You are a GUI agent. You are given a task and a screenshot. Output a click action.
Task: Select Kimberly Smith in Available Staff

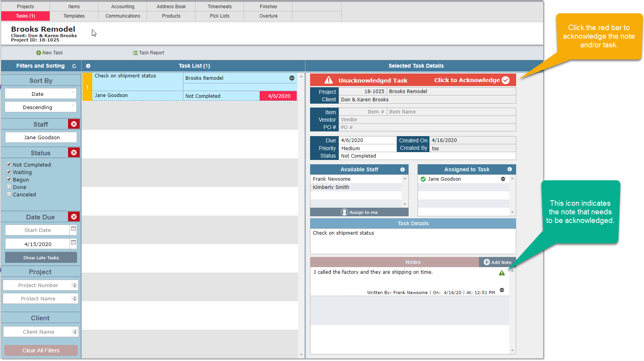click(356, 187)
